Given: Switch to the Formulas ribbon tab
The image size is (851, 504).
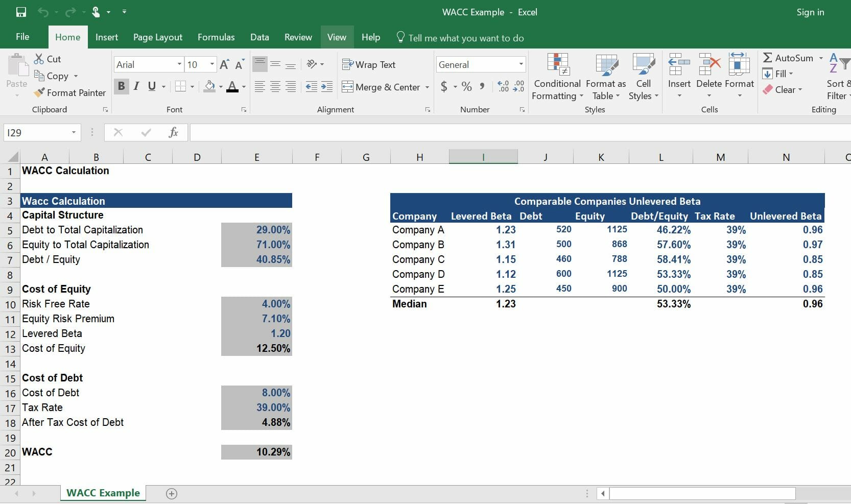Looking at the screenshot, I should pyautogui.click(x=216, y=37).
